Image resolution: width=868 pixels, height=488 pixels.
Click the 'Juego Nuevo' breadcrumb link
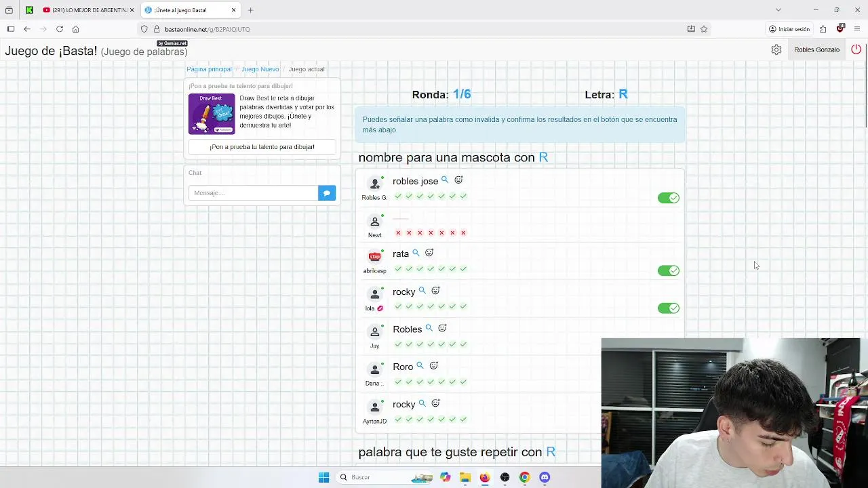[x=260, y=69]
